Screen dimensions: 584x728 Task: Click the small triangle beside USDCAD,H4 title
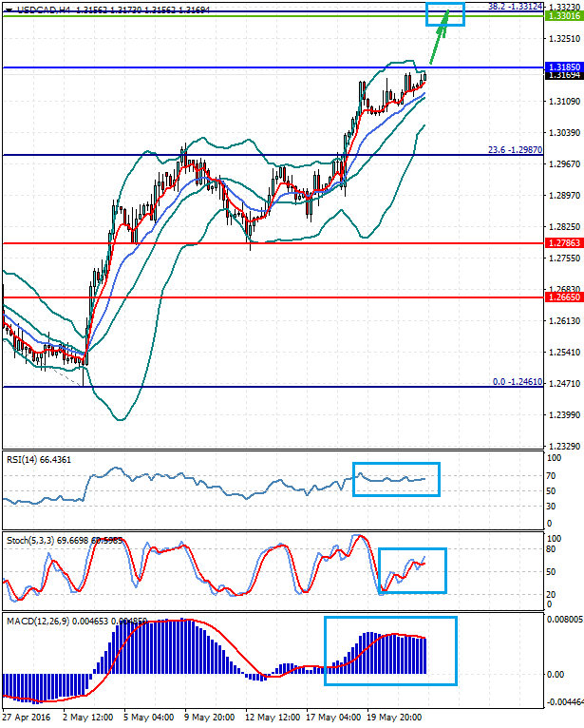[9, 8]
